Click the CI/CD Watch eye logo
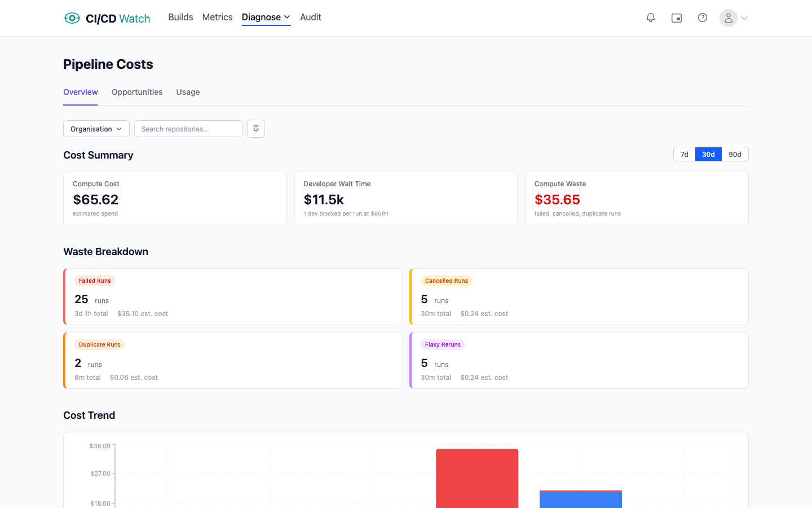Image resolution: width=812 pixels, height=508 pixels. (x=72, y=18)
